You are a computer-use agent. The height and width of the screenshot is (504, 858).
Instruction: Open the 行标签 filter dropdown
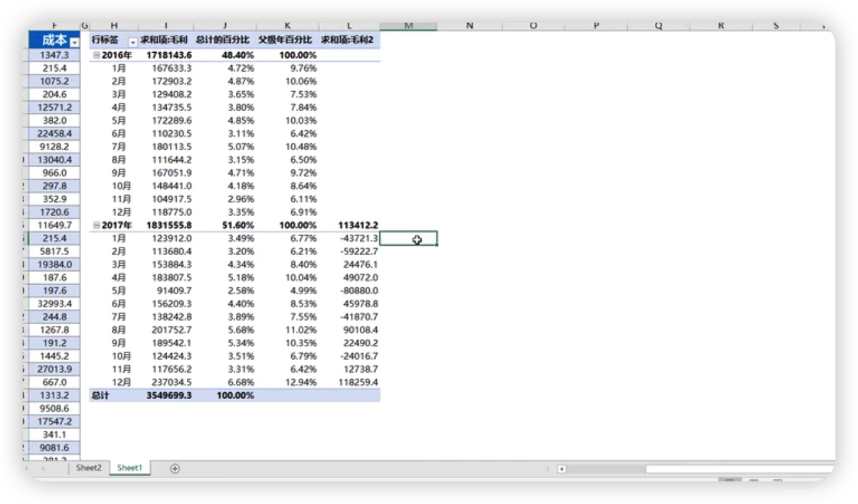pyautogui.click(x=133, y=41)
